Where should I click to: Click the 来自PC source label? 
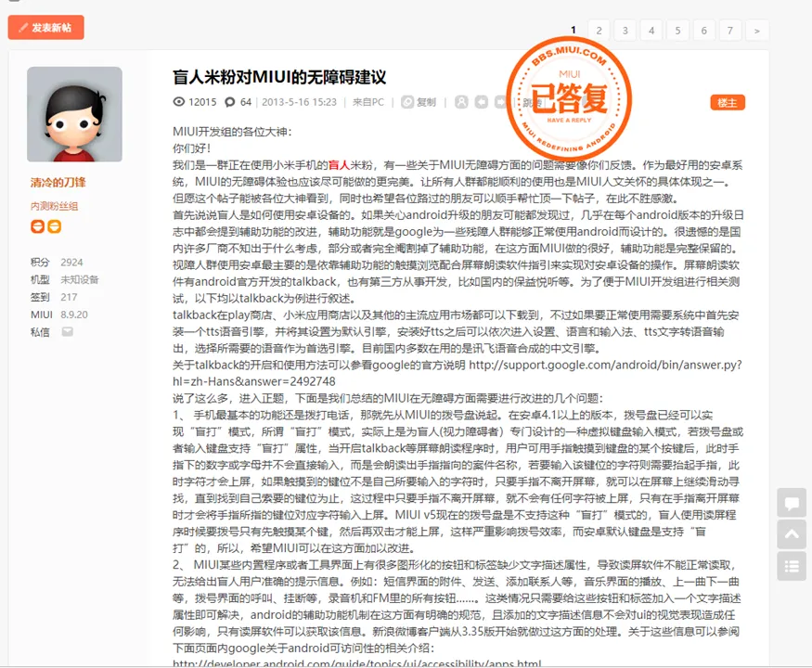pos(368,102)
